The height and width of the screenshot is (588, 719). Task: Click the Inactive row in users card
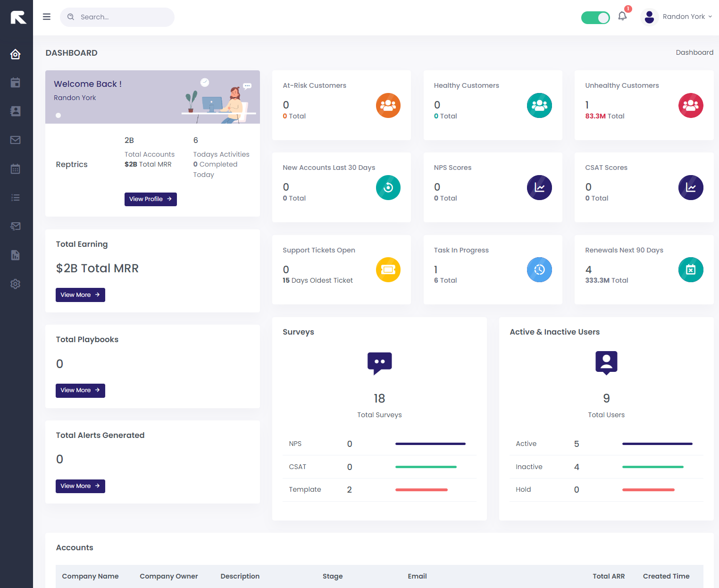click(x=606, y=467)
